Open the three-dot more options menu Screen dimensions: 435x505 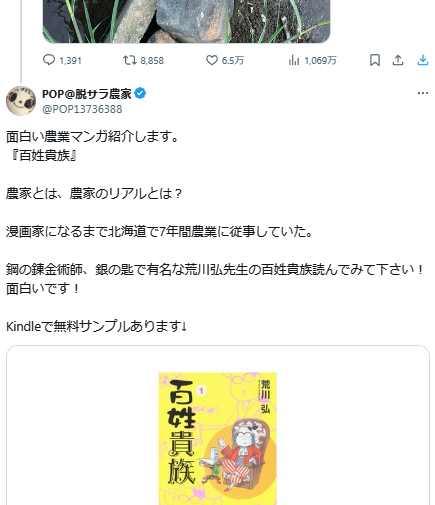tap(423, 93)
